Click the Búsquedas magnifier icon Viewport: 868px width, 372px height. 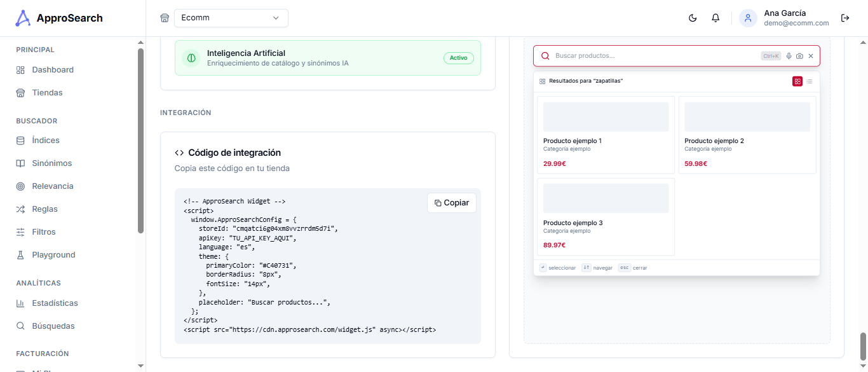(20, 326)
